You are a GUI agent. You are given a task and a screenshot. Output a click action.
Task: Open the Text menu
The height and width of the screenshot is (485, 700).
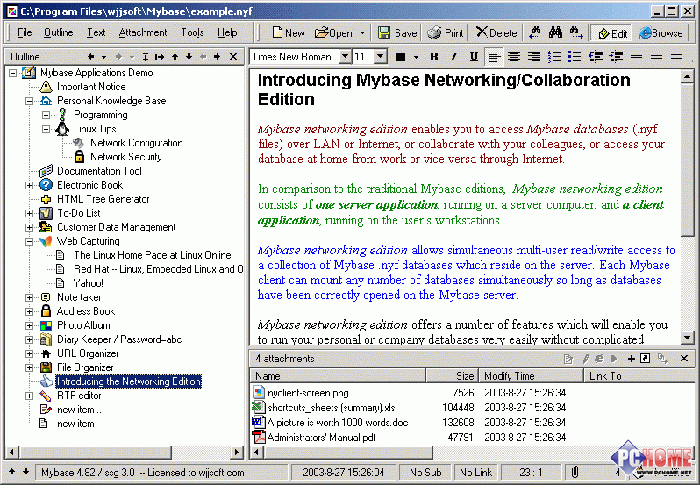point(96,33)
